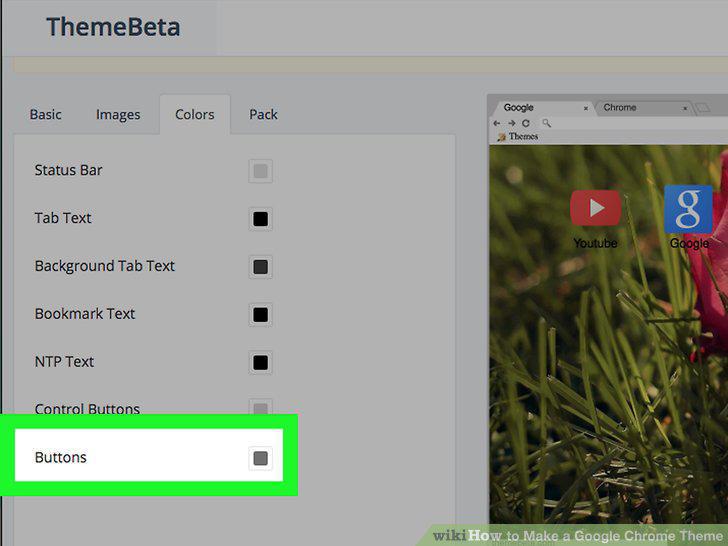Pick the Status Bar color swatch
The width and height of the screenshot is (728, 546).
[260, 171]
